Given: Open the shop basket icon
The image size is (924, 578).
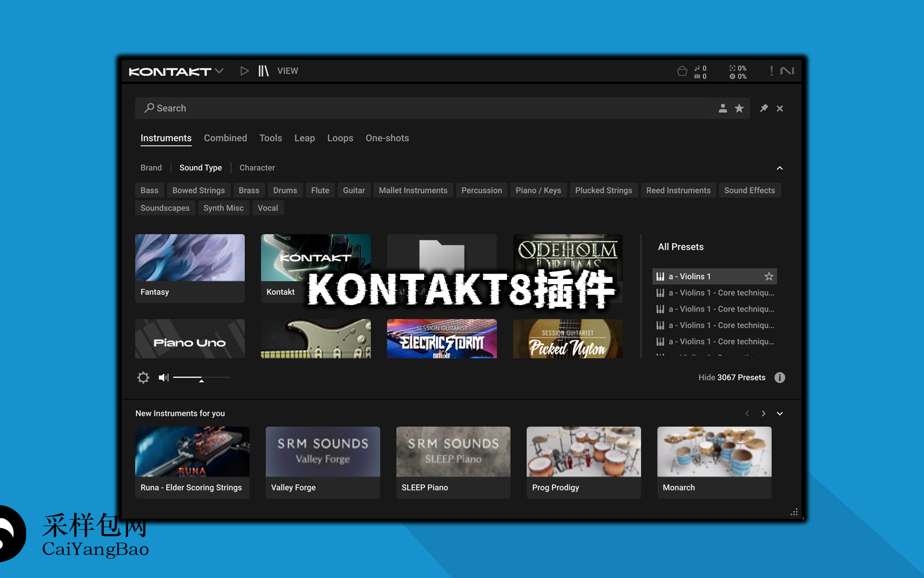Looking at the screenshot, I should coord(682,71).
